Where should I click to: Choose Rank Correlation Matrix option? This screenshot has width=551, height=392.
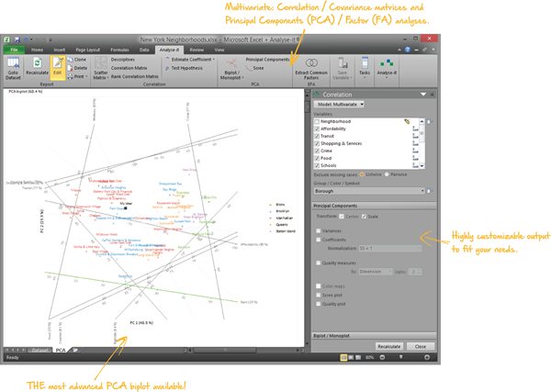point(135,76)
